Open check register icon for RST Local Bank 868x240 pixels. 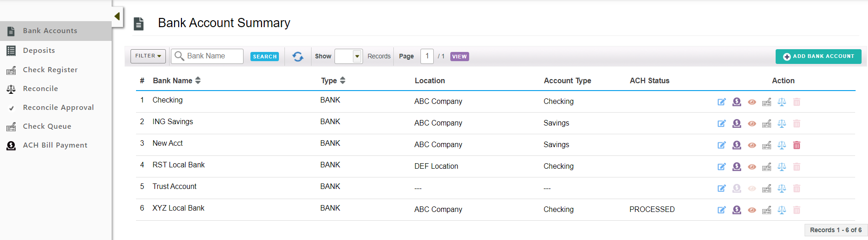point(766,167)
